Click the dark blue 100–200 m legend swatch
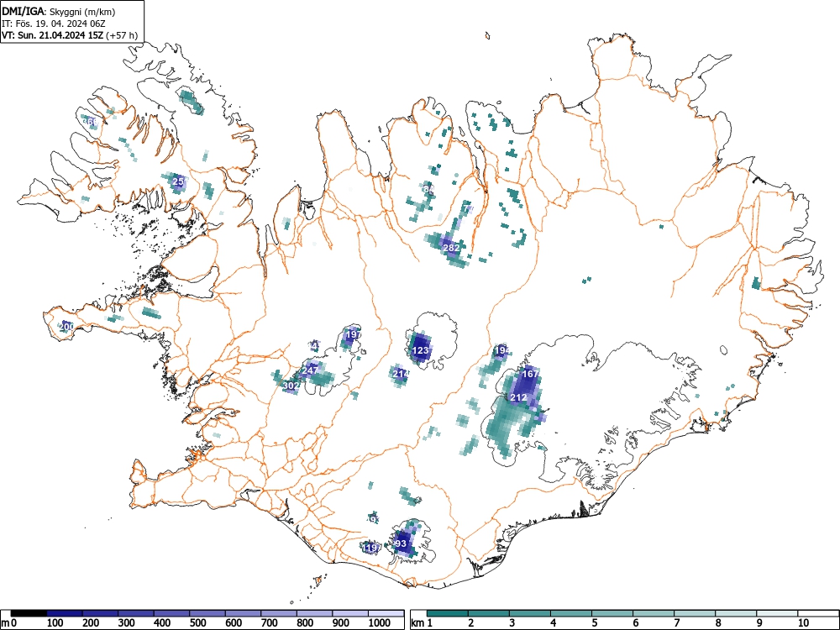Screen dimensions: 840x630 coord(65,613)
